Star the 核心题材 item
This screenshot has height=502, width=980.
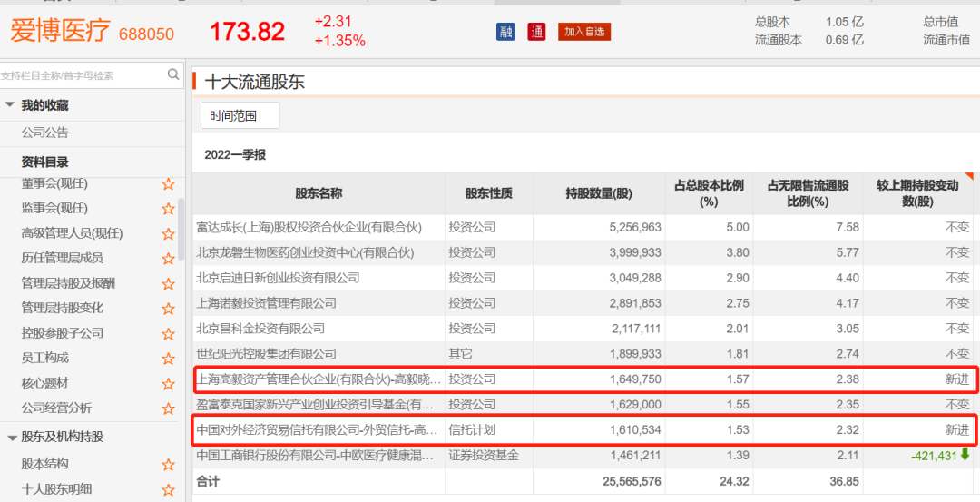(168, 384)
